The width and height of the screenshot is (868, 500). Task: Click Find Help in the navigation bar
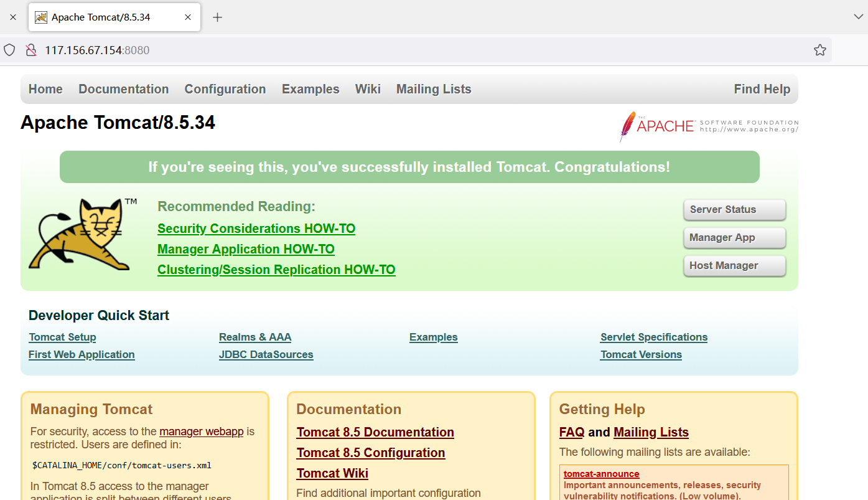coord(762,89)
